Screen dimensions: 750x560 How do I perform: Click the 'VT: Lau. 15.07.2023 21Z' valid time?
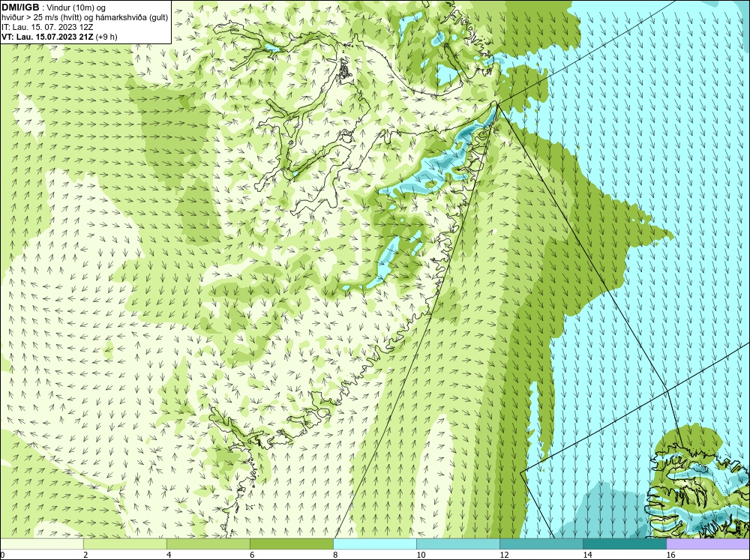(47, 37)
